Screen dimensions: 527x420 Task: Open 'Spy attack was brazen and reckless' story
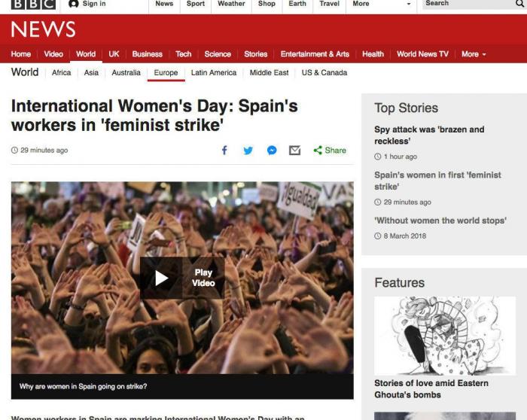429,135
